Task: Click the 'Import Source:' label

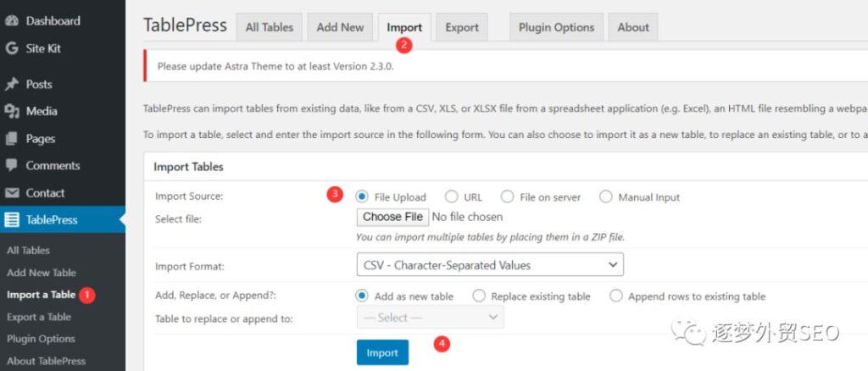Action: pos(189,197)
